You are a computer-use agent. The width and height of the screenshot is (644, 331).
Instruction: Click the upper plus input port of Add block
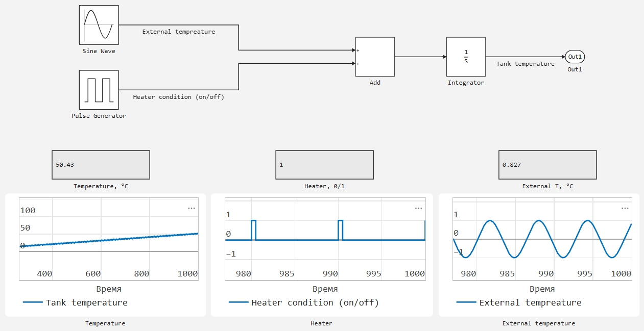(357, 50)
